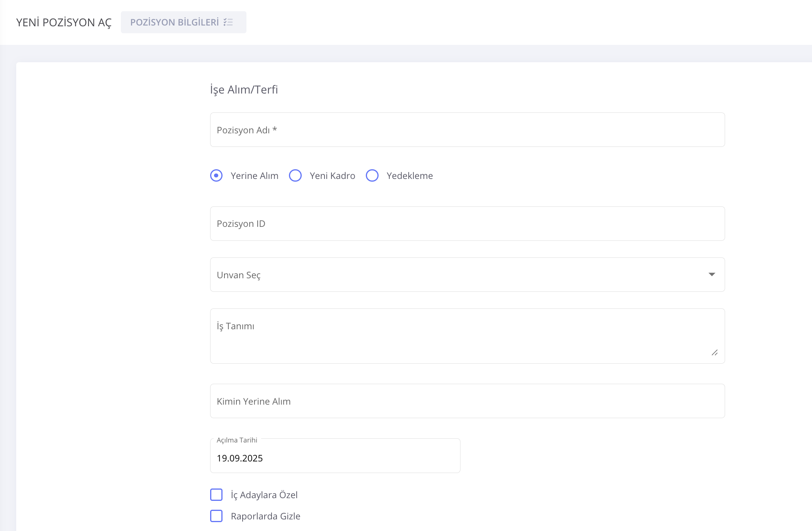This screenshot has height=531, width=812.
Task: Open the Açılma Tarihi date field
Action: tap(335, 458)
